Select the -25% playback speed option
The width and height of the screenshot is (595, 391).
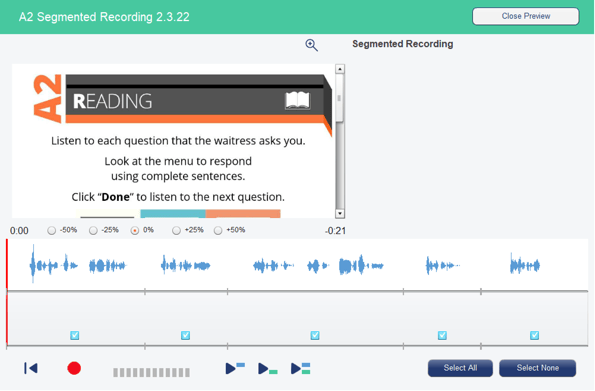(x=93, y=230)
